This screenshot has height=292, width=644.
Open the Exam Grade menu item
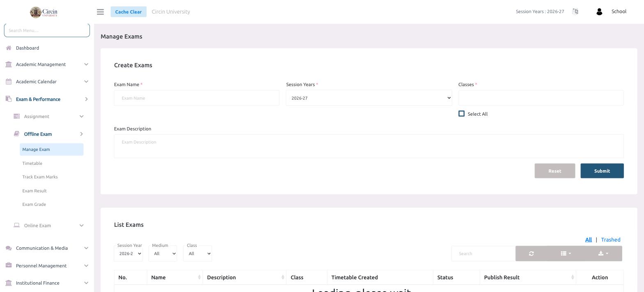click(34, 204)
